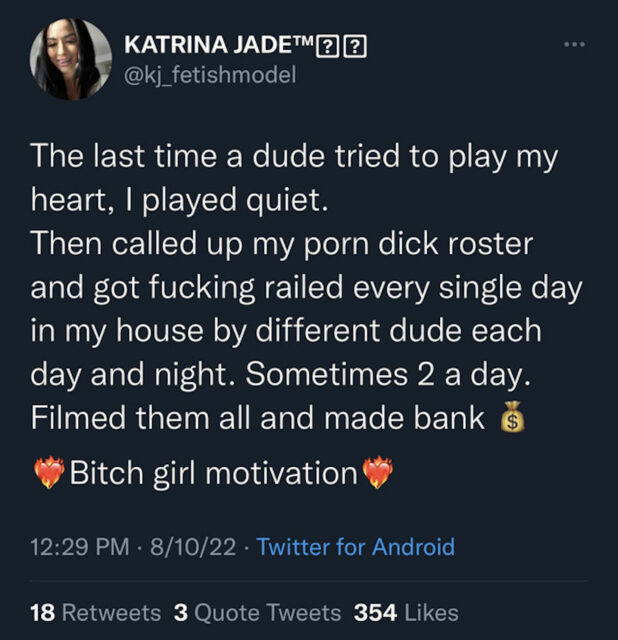Click the circular profile avatar photo
Screen dimensions: 618x640
[x=71, y=59]
